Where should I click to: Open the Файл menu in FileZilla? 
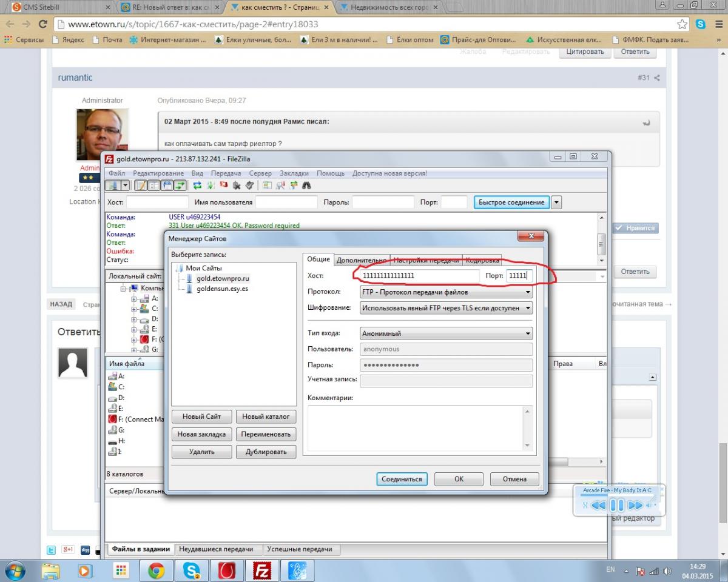tap(116, 173)
